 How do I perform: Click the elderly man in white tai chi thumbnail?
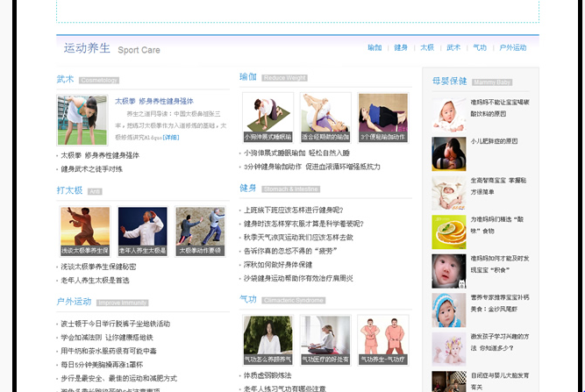(142, 232)
